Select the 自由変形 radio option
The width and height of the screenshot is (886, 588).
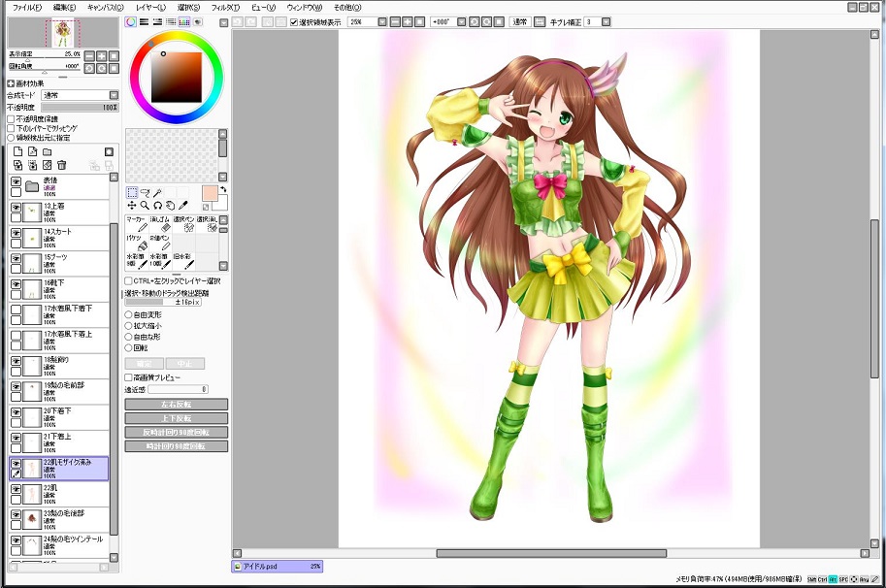click(128, 314)
